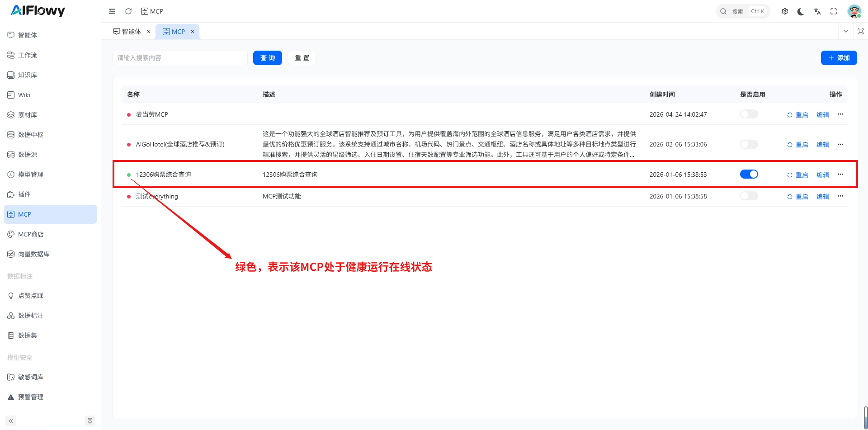
Task: Click the 麦当劳MCP name cell
Action: (152, 114)
